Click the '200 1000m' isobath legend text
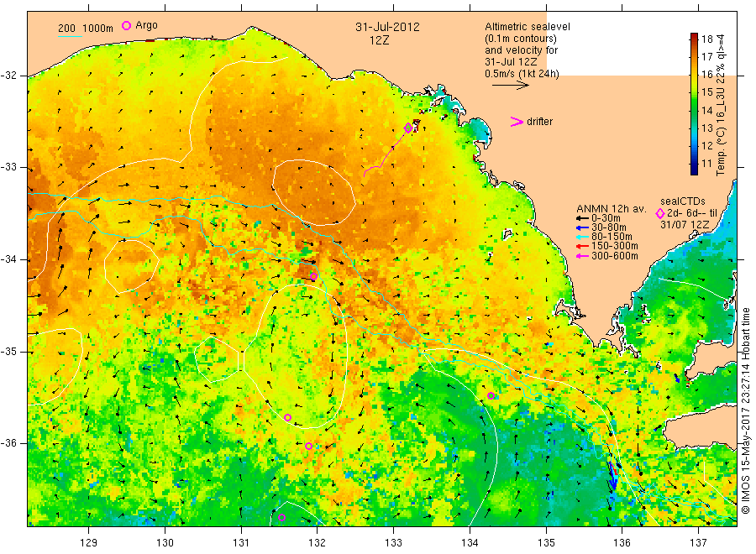The height and width of the screenshot is (554, 756). (86, 29)
